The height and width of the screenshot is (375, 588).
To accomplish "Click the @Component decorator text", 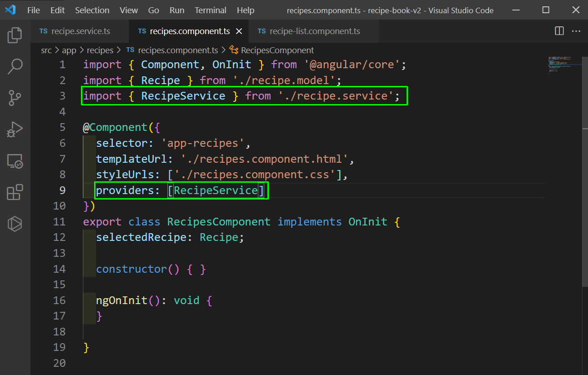I will tap(115, 127).
